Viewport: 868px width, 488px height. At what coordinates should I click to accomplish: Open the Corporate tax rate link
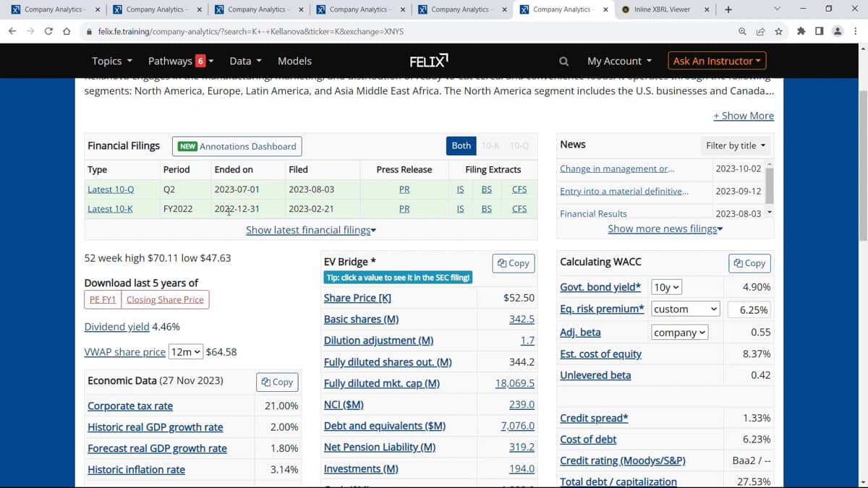(130, 406)
